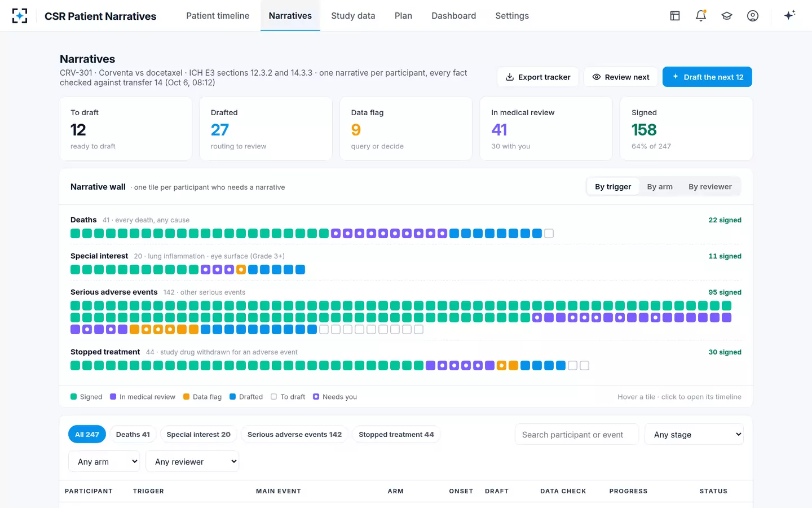The image size is (812, 508).
Task: Switch to the Study data tab
Action: (x=353, y=16)
